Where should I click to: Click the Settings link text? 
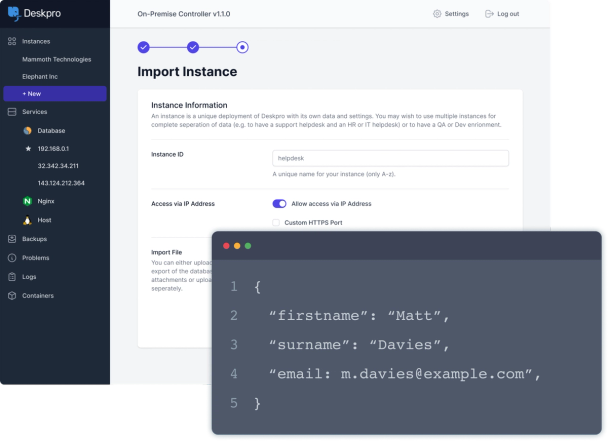pos(457,14)
